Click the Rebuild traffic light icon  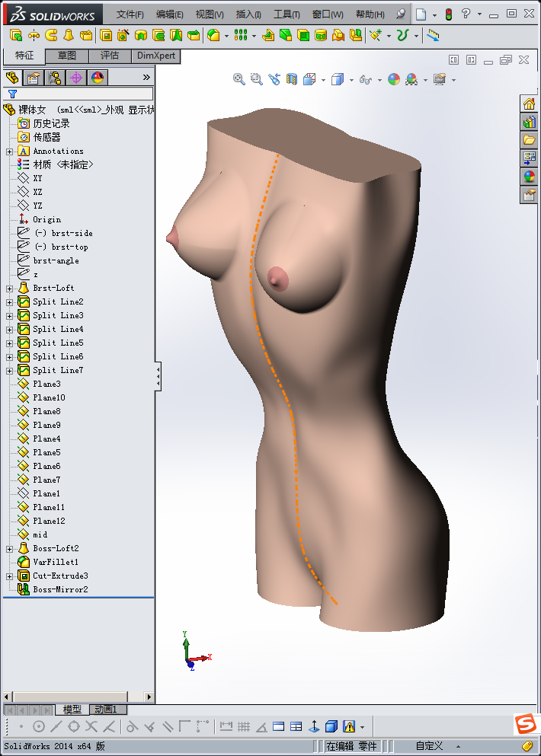449,14
